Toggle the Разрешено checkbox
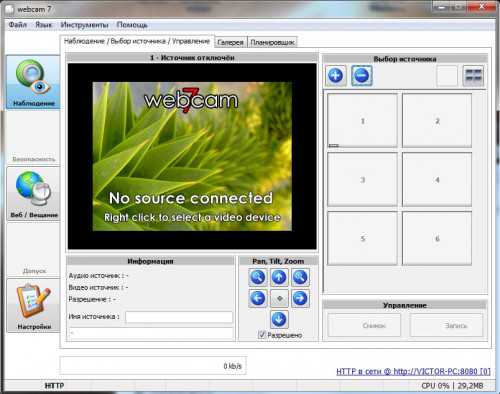Viewport: 500px width, 394px height. [262, 334]
